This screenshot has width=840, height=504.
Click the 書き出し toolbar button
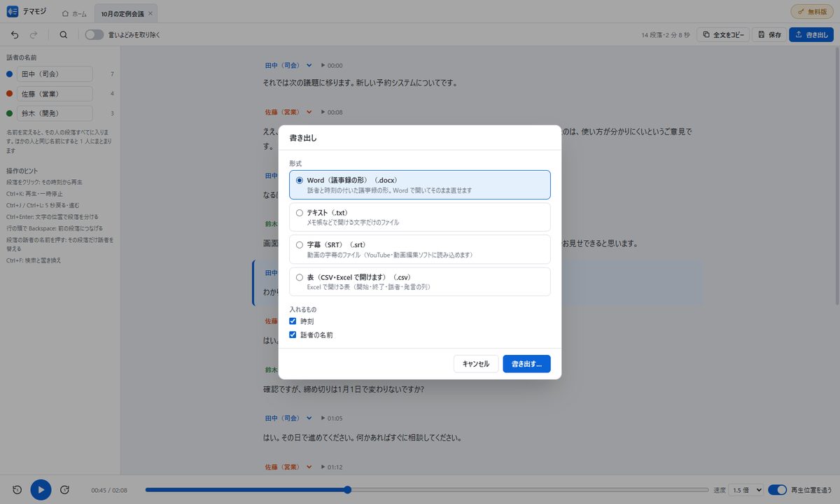811,34
